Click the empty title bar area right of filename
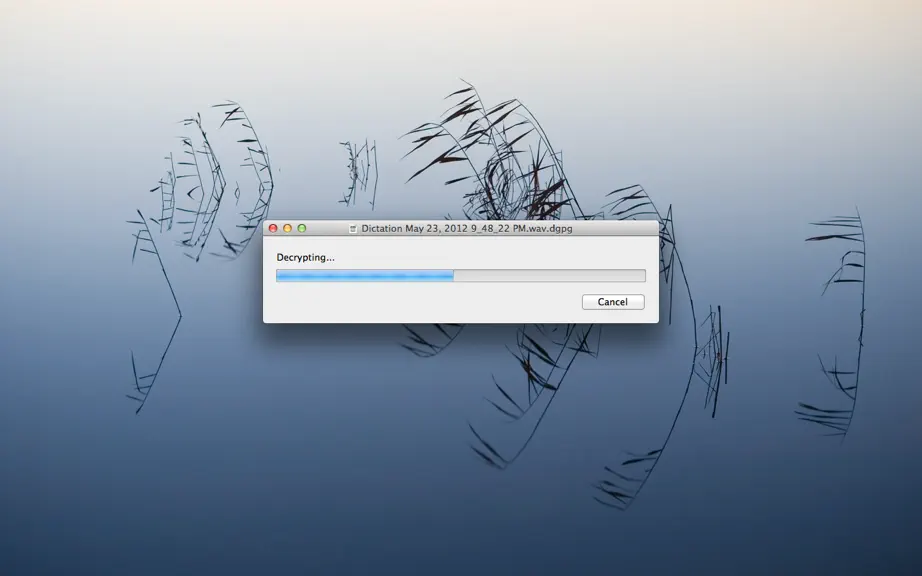This screenshot has width=922, height=576. click(x=614, y=228)
